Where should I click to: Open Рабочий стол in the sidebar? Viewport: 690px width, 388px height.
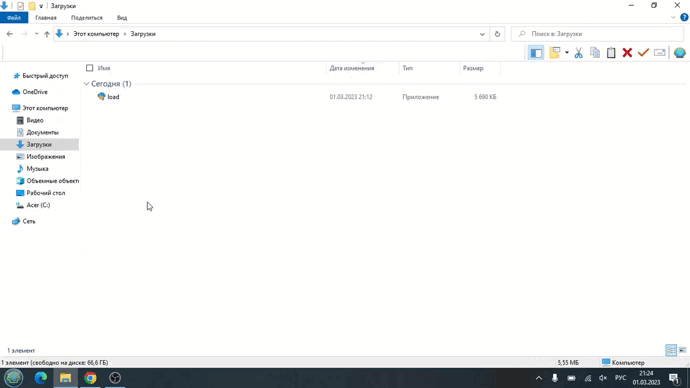pyautogui.click(x=45, y=193)
